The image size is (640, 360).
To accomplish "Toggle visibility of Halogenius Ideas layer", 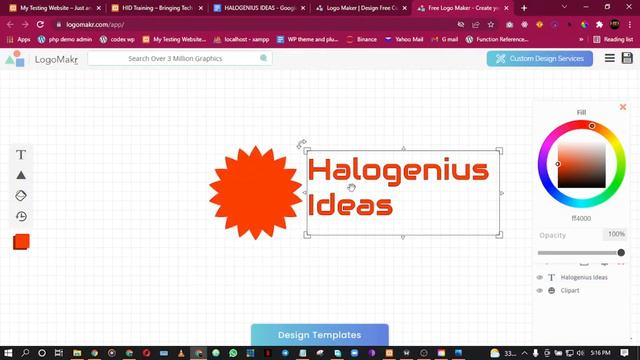I will (540, 278).
